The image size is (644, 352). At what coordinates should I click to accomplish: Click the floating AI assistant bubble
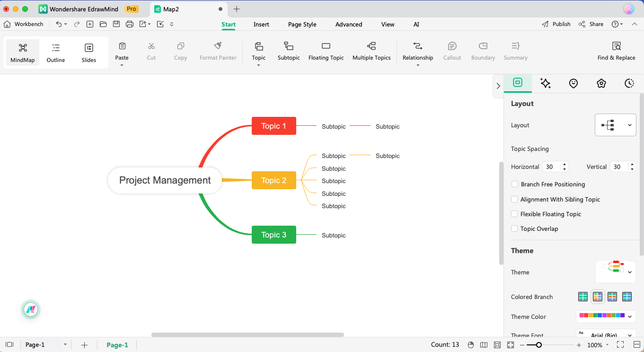(x=31, y=310)
